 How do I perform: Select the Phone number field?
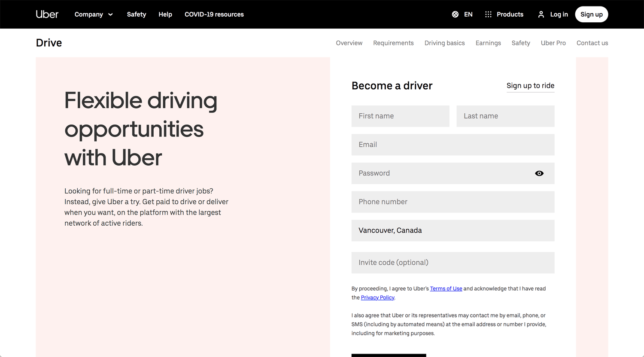pos(453,202)
